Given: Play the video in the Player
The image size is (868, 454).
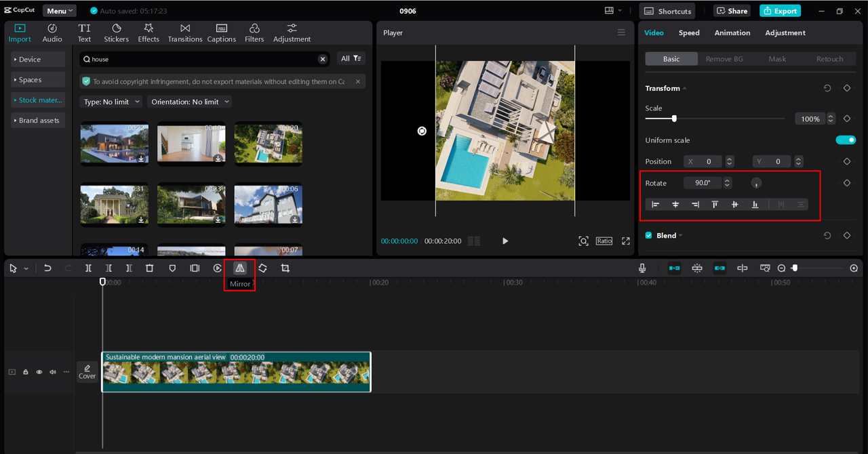Looking at the screenshot, I should click(505, 241).
